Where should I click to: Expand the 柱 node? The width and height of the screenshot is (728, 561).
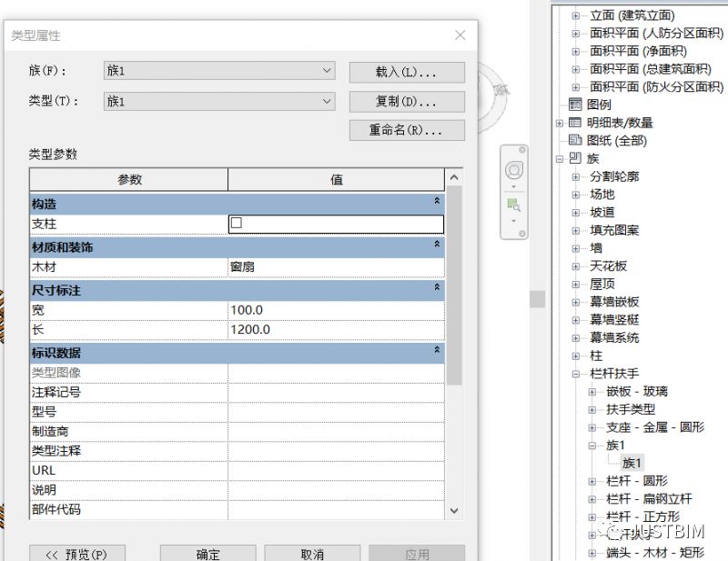[x=576, y=356]
